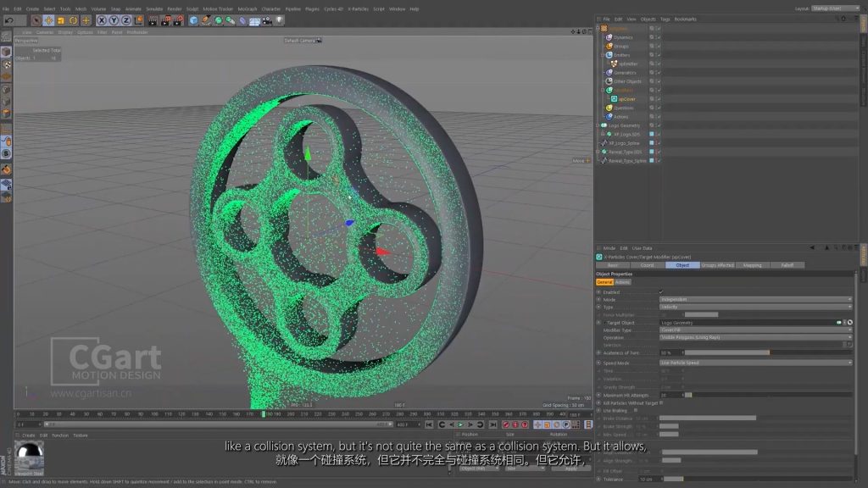Open the X-Particles menu
The height and width of the screenshot is (488, 868).
coord(359,8)
